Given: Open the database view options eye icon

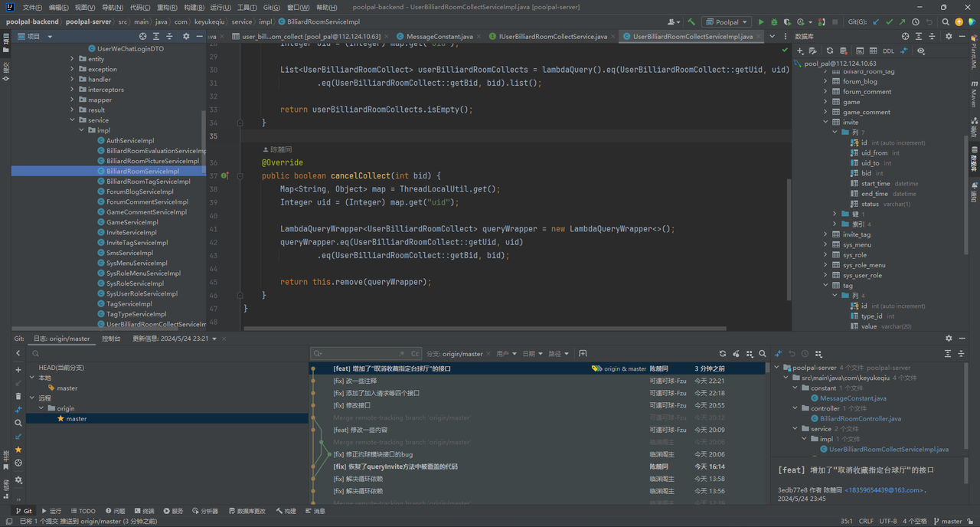Looking at the screenshot, I should click(x=921, y=51).
